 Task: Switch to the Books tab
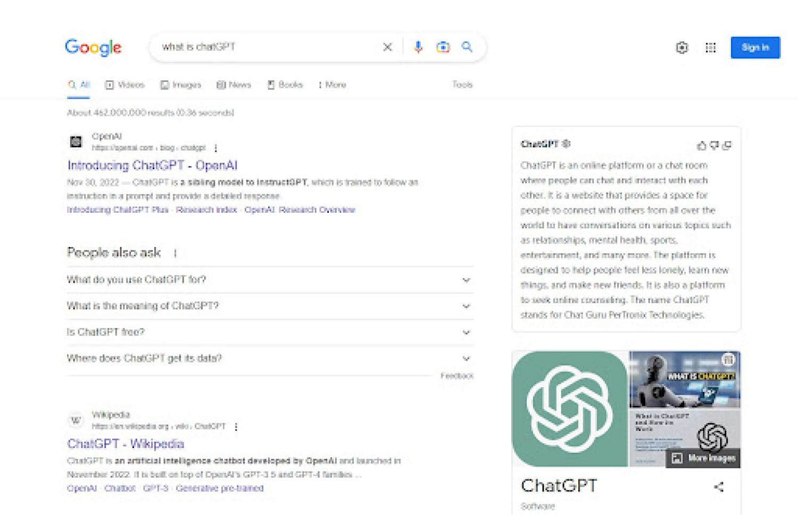coord(285,85)
